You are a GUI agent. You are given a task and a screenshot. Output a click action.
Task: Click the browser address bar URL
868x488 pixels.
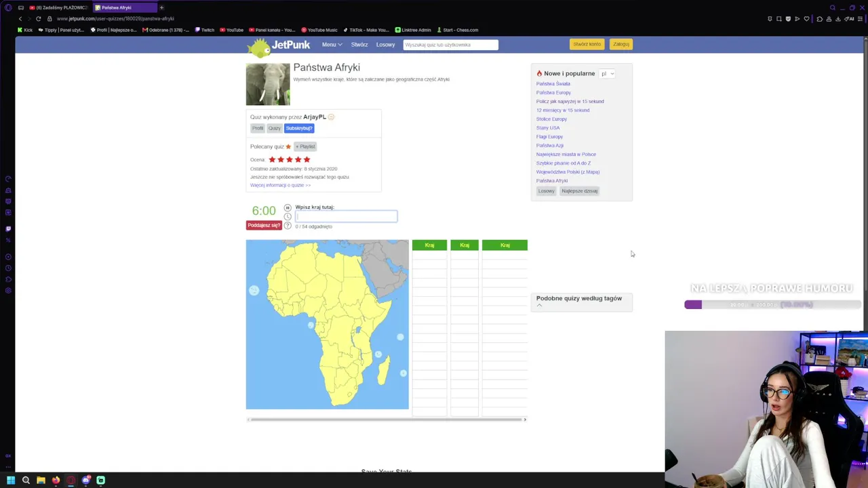point(115,19)
